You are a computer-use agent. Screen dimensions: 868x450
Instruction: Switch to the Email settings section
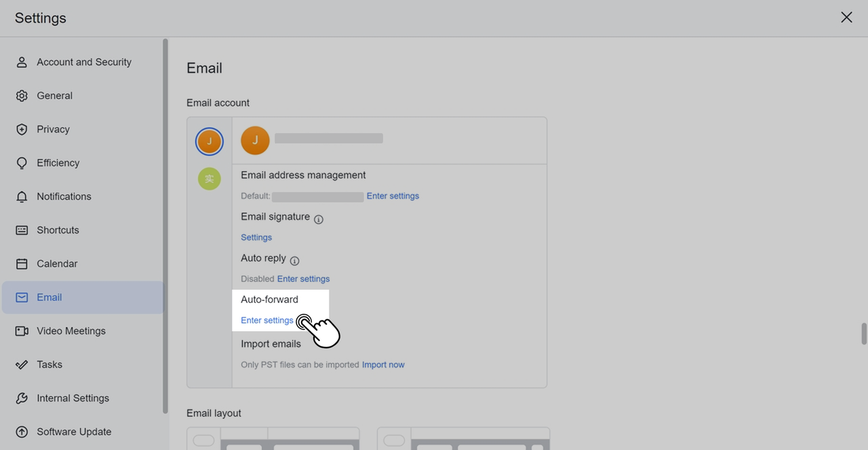pos(49,297)
